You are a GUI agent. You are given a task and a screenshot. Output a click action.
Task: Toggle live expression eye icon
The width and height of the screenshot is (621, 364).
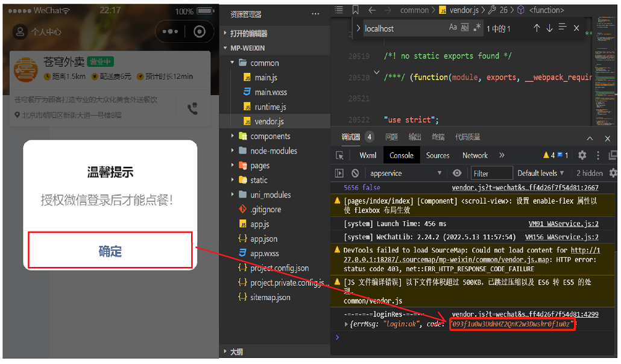click(x=457, y=174)
